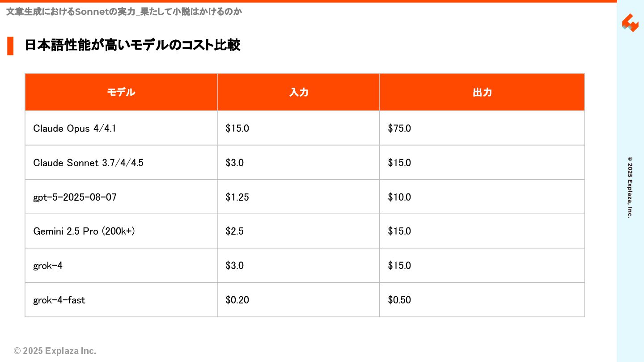
Task: Click the header text mentioning Sonnet
Action: click(x=124, y=12)
